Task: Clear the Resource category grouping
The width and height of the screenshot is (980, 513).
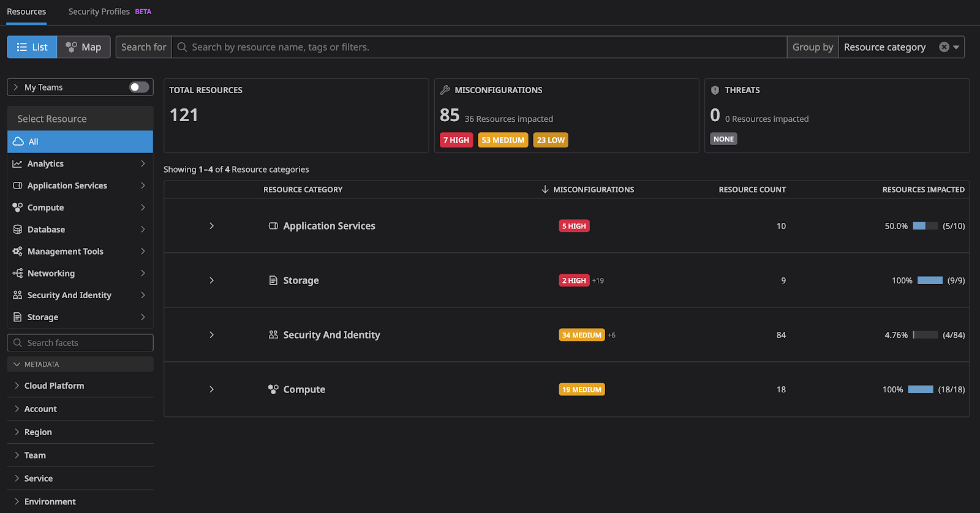Action: tap(944, 47)
